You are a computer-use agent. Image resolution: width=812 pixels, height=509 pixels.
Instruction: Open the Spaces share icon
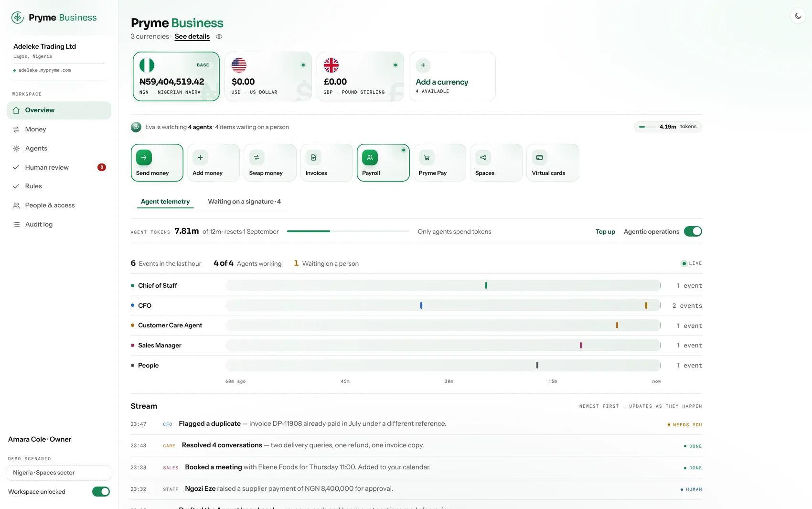[x=483, y=157]
